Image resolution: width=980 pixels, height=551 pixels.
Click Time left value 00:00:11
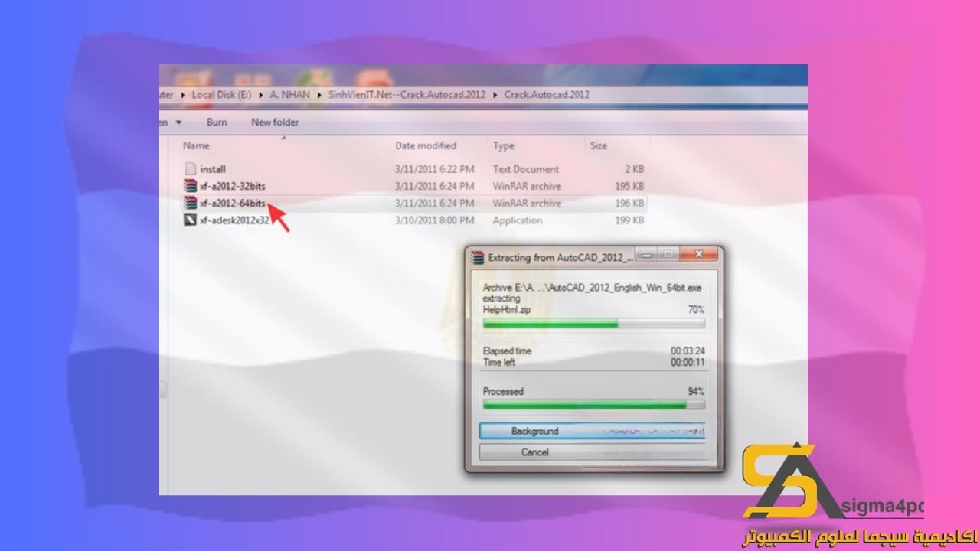[688, 363]
